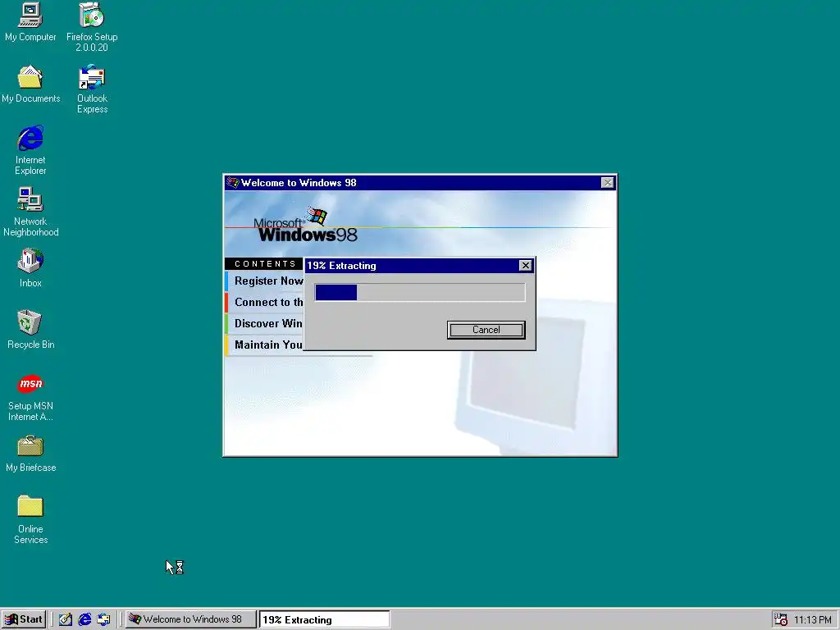
Task: Launch Internet Explorer from quick launch
Action: pyautogui.click(x=84, y=620)
